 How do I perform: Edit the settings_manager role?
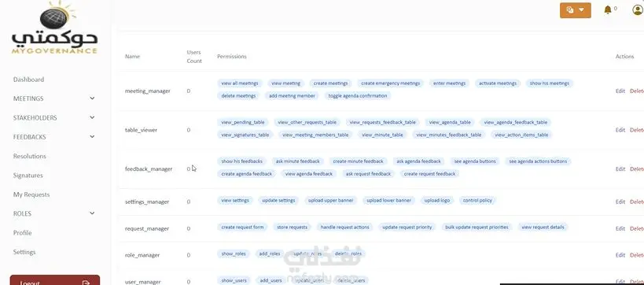620,202
